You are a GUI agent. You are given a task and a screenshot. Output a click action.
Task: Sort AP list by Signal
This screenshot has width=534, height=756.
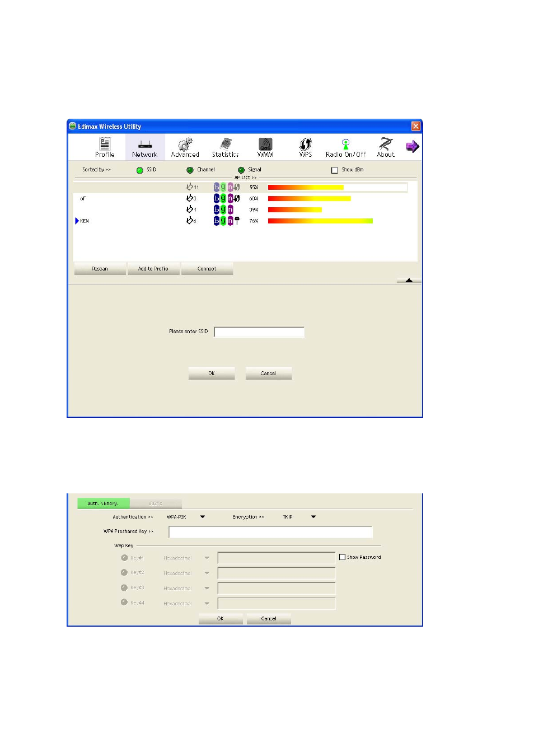[241, 170]
